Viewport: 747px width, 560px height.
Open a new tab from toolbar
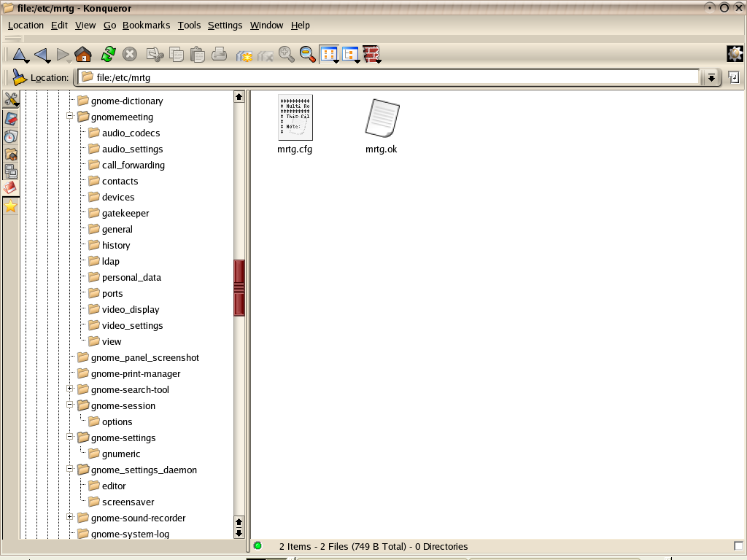(244, 55)
